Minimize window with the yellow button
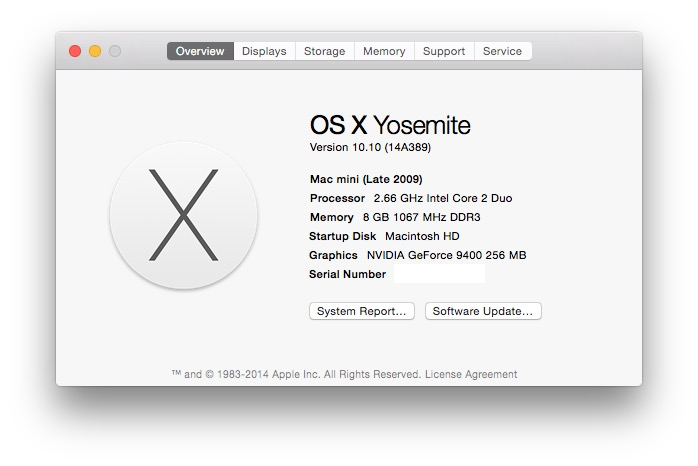The height and width of the screenshot is (466, 698). pos(95,51)
